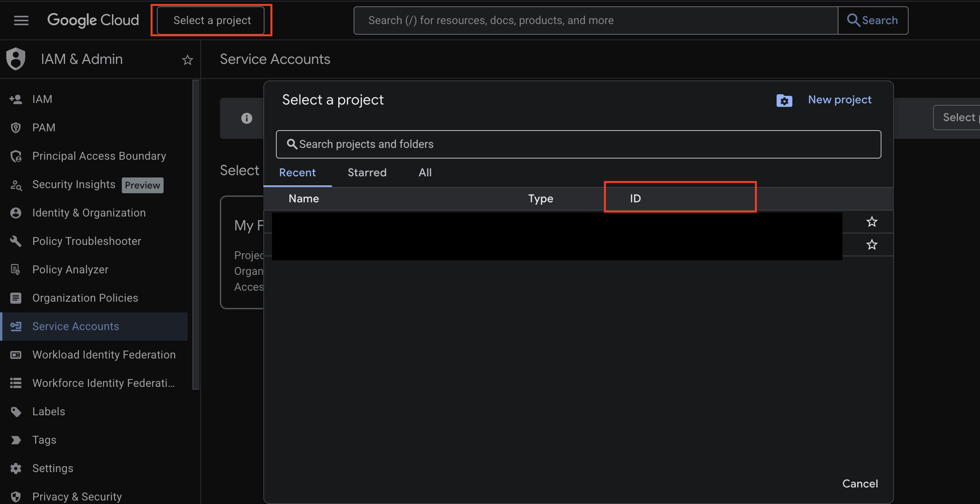Open PAM from the sidebar icon

[x=16, y=128]
